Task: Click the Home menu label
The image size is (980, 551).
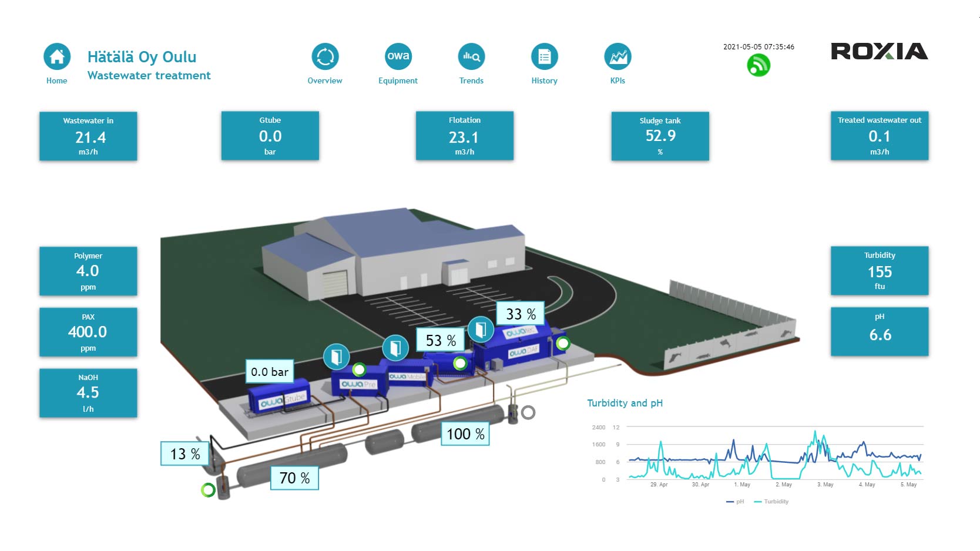Action: [57, 81]
